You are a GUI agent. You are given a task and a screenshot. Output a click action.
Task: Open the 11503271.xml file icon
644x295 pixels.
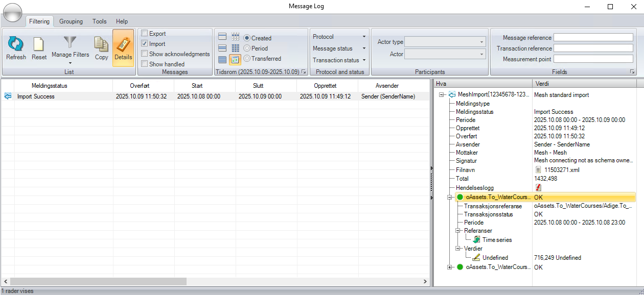[x=538, y=169]
